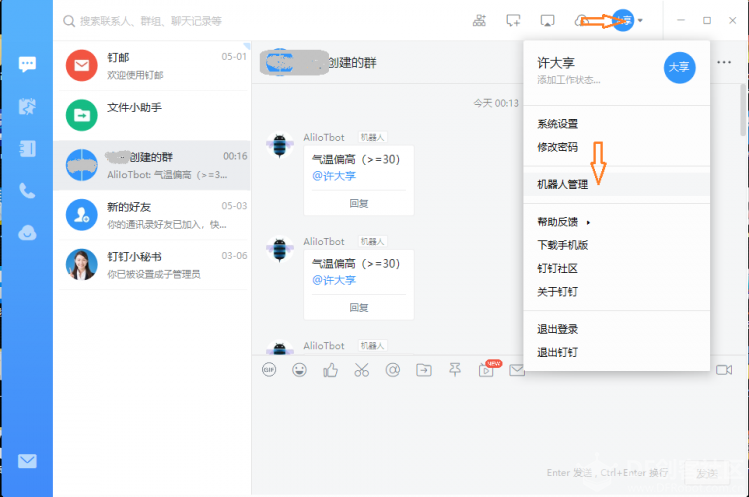Start a video call with camera icon
The height and width of the screenshot is (497, 749).
[724, 370]
